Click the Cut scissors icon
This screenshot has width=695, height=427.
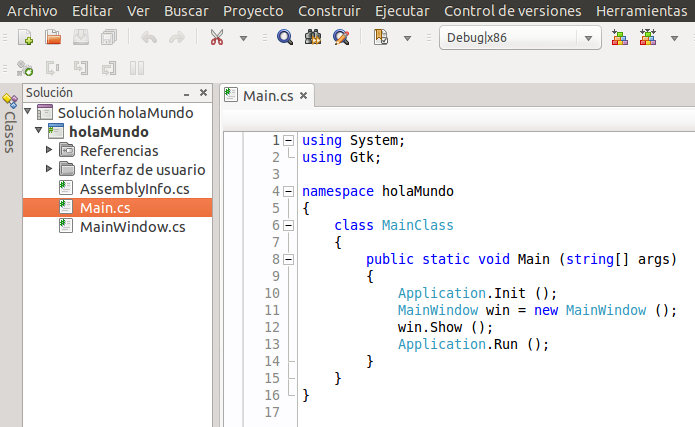coord(217,38)
